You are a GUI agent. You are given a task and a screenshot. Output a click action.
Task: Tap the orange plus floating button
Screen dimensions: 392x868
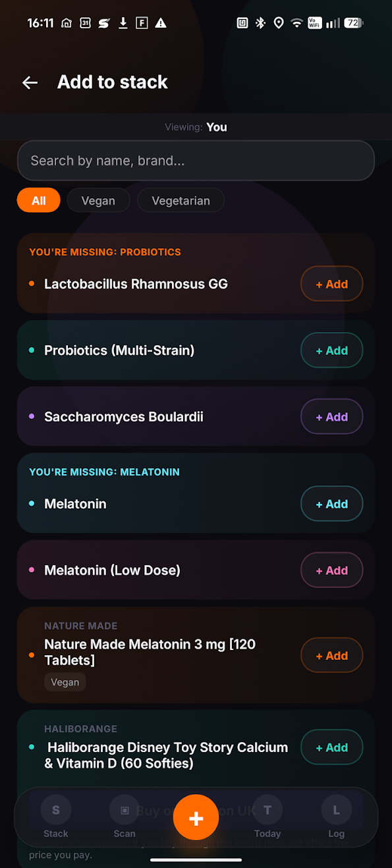[x=196, y=817]
